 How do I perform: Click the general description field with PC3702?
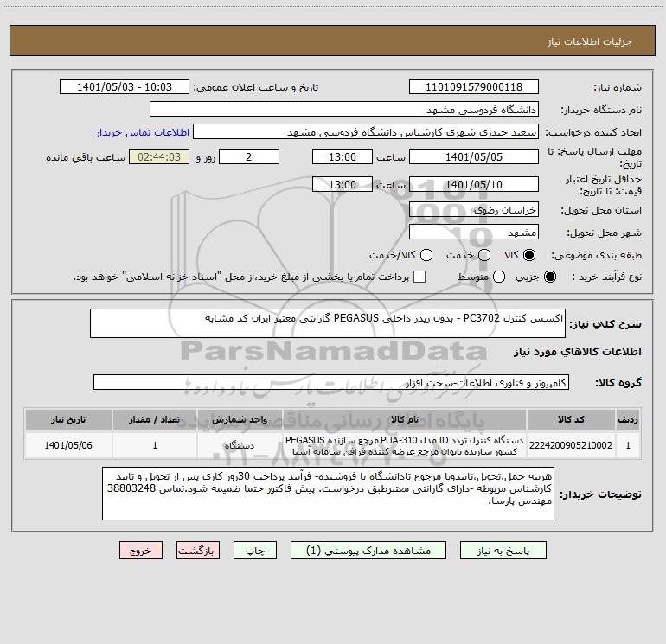click(x=328, y=323)
